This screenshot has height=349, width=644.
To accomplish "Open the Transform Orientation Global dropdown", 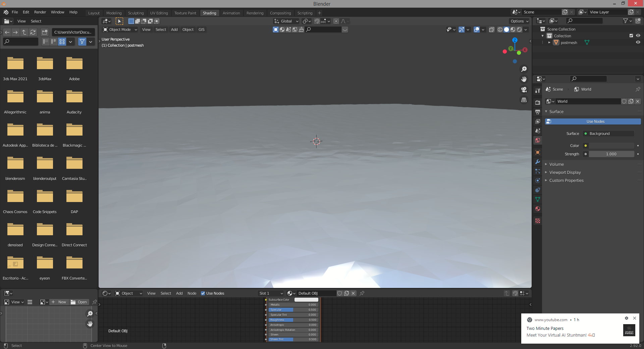I will click(286, 21).
